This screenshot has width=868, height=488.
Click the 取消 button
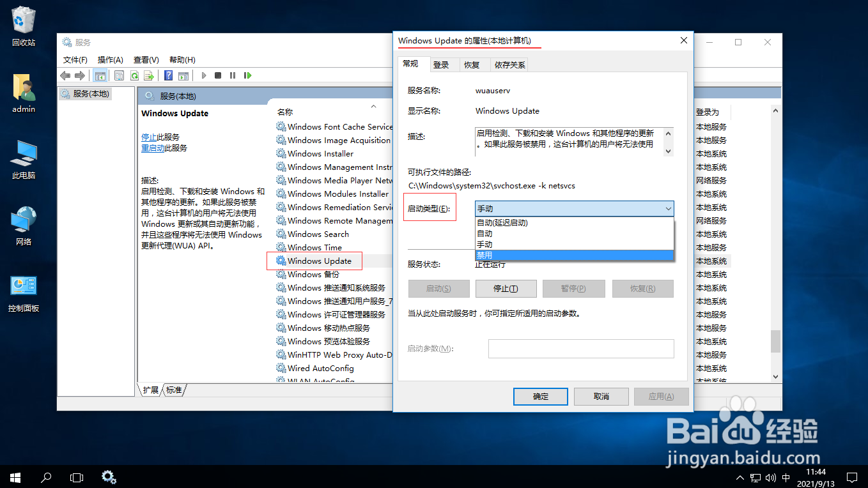click(x=601, y=396)
